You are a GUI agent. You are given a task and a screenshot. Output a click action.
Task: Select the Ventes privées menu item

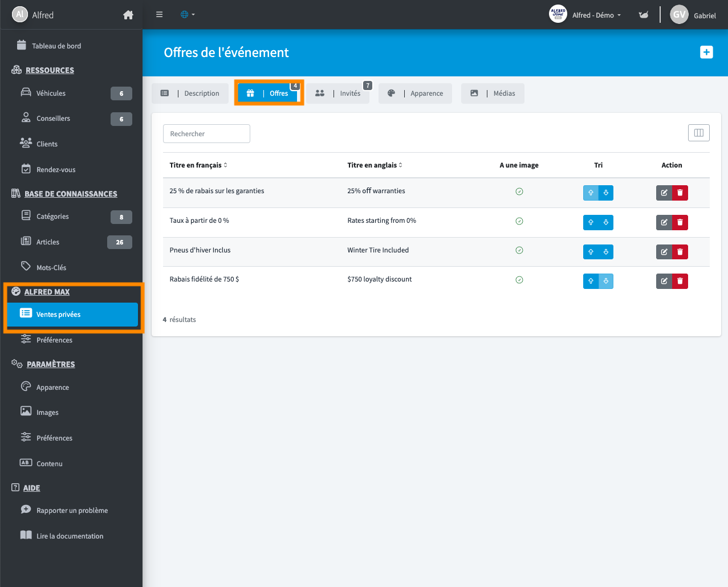[x=72, y=315]
